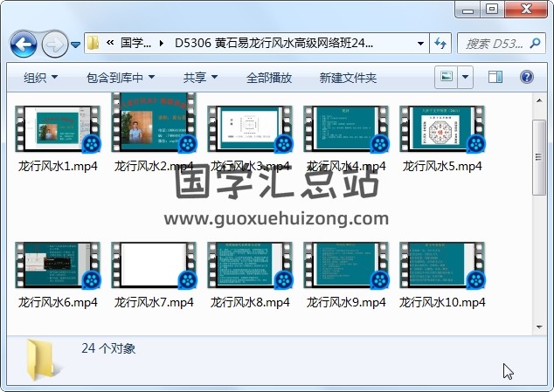
Task: Click 新建文件夹 button
Action: [348, 78]
